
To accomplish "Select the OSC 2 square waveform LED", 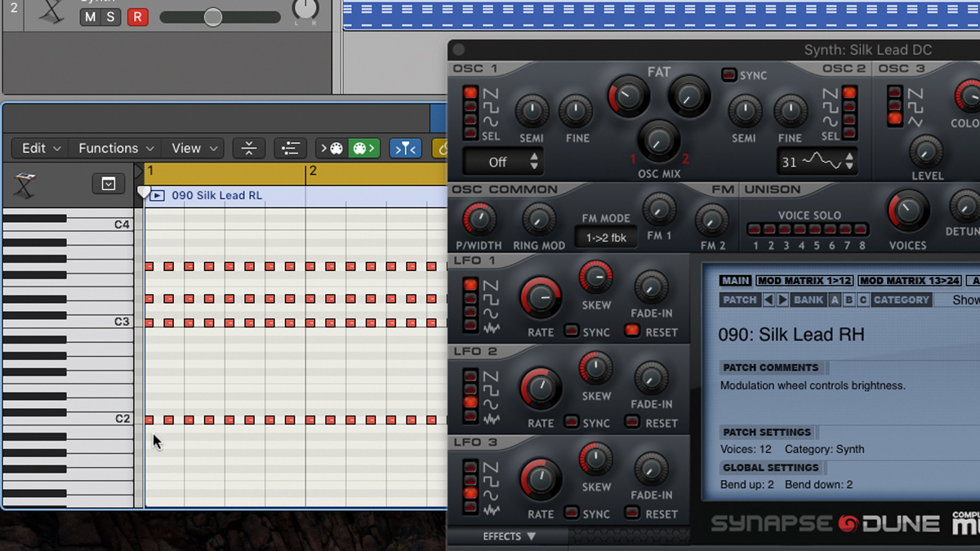I will coord(849,106).
